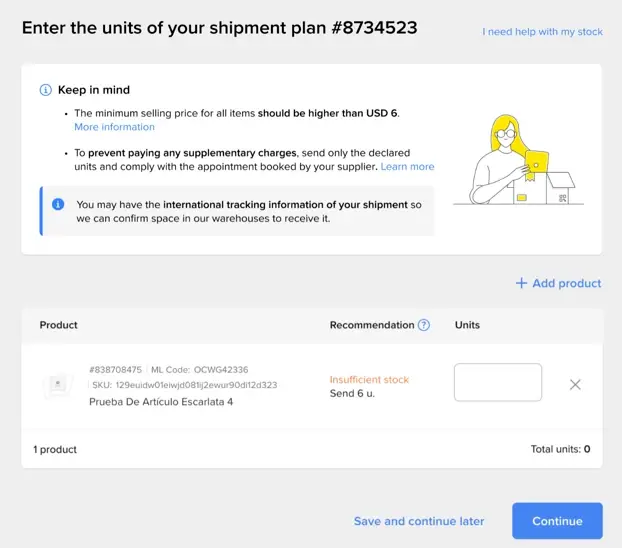Click the question mark icon next to Recommendation
622x548 pixels.
click(424, 325)
